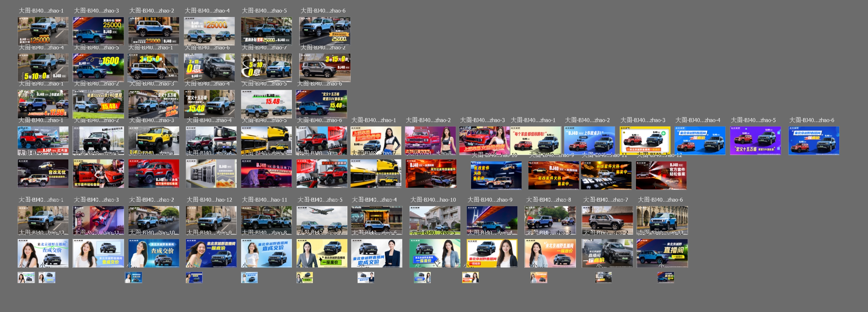Select the BJ40 赤兔就来了 artboard showing covered car

tap(266, 174)
